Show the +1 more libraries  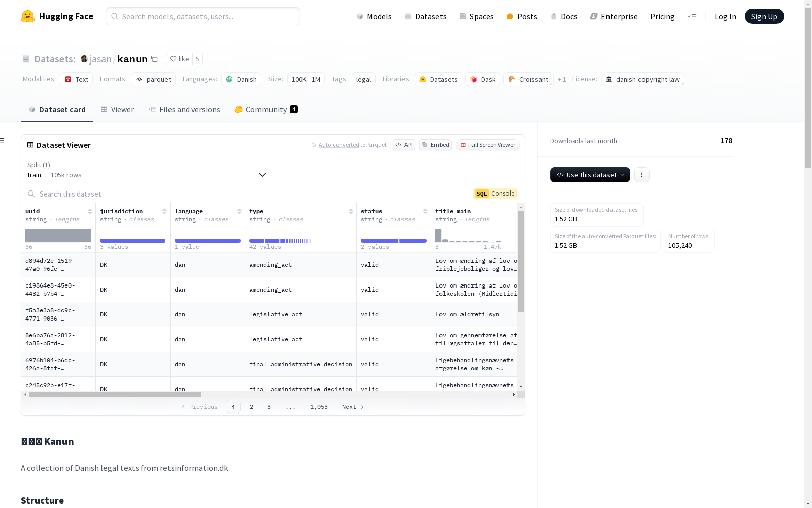pyautogui.click(x=562, y=79)
